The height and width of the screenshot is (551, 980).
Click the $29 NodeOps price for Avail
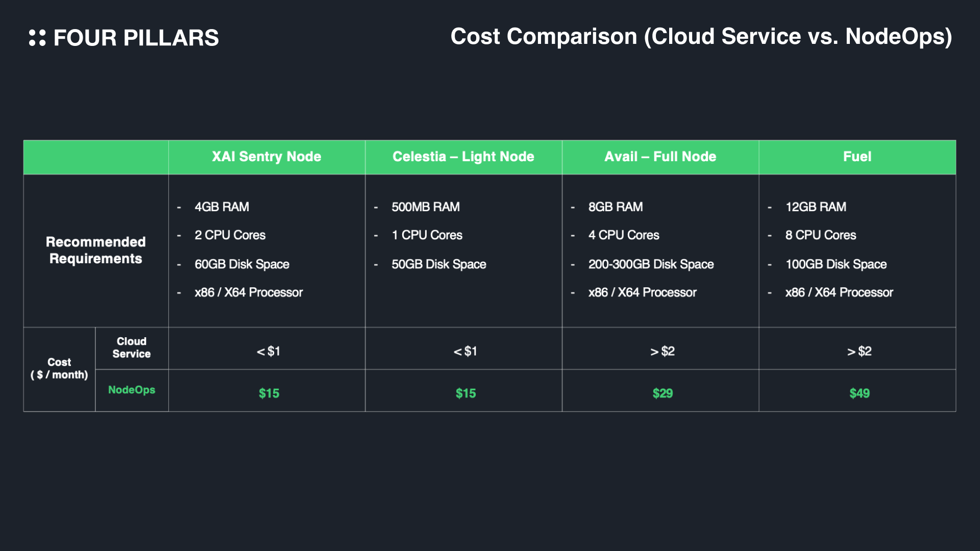click(663, 393)
